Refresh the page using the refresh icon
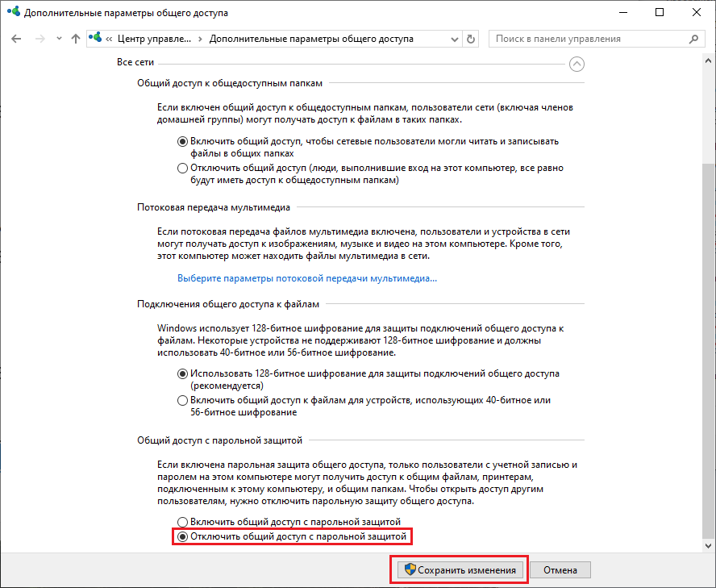The image size is (716, 588). point(472,39)
